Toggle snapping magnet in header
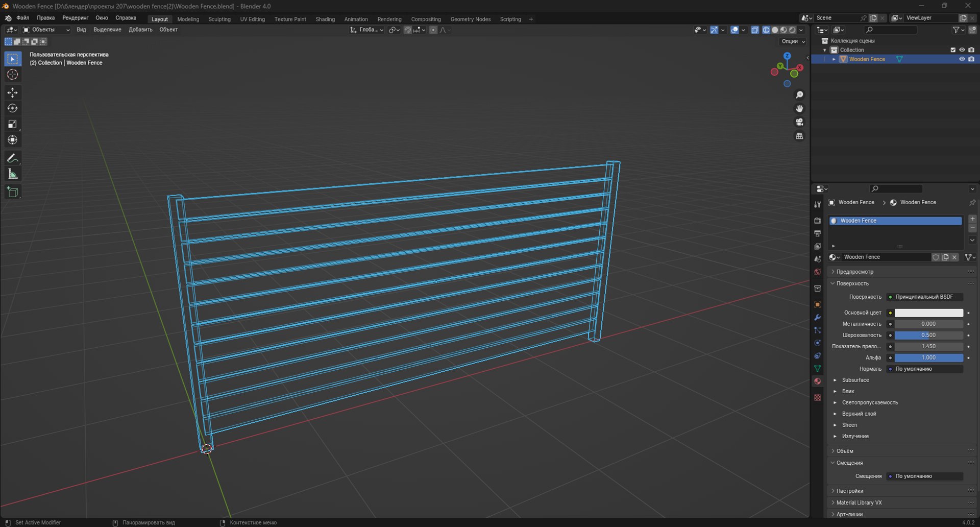Viewport: 980px width, 527px height. click(x=407, y=30)
